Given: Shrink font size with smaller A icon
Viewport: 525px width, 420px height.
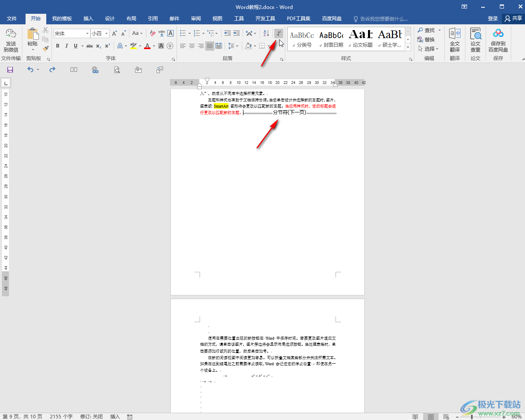Looking at the screenshot, I should [123, 33].
